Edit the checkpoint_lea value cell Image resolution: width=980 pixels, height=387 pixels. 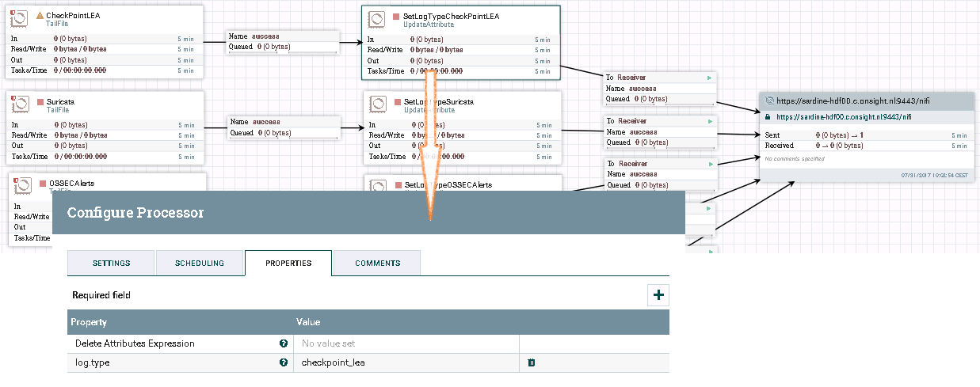tap(406, 362)
